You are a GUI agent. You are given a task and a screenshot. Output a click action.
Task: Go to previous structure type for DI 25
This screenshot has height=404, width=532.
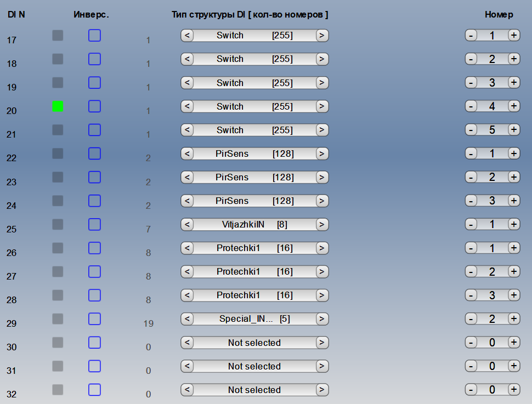tap(187, 224)
